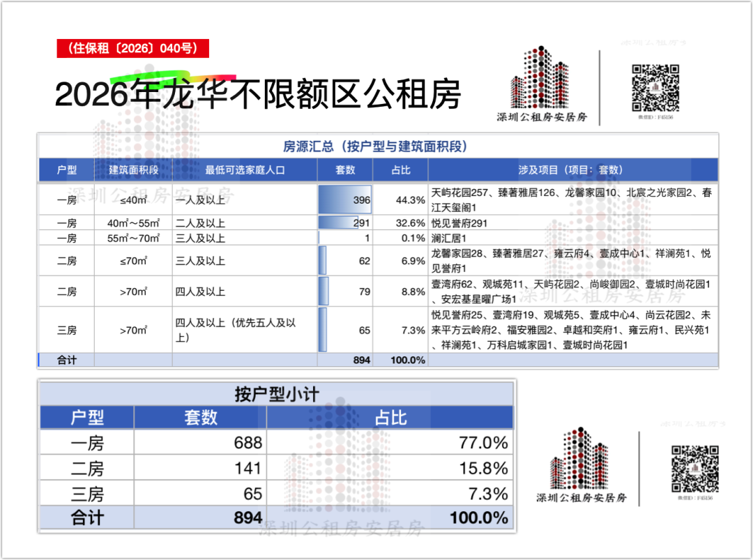The image size is (753, 560).
Task: Select the 55㎡~70㎡ area cell
Action: point(133,239)
